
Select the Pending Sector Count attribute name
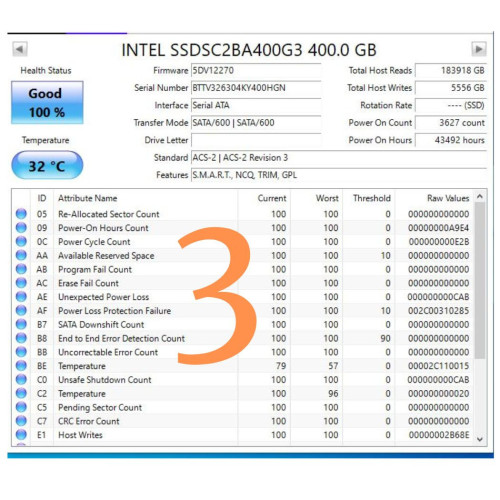click(x=100, y=407)
